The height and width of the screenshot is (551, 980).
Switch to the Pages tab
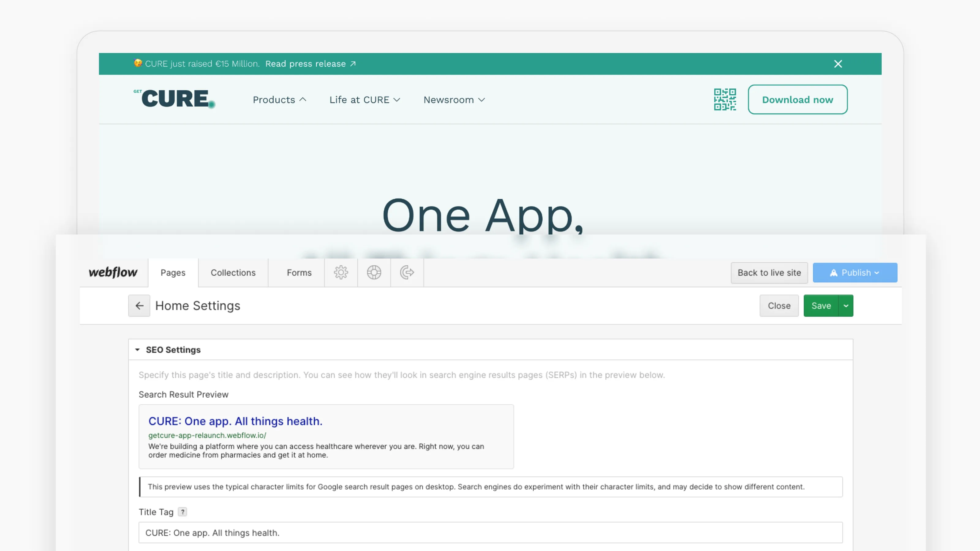(x=173, y=273)
